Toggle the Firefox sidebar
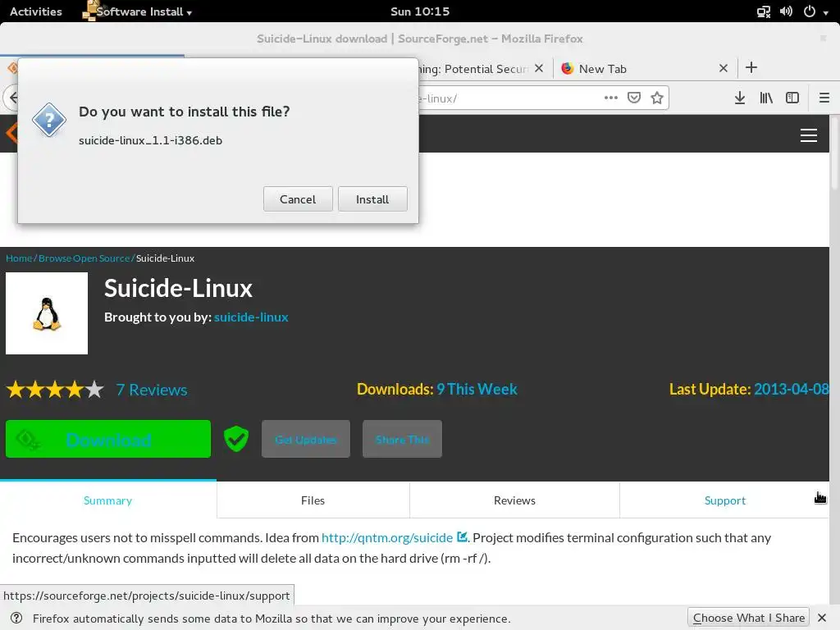This screenshot has height=630, width=840. point(792,98)
